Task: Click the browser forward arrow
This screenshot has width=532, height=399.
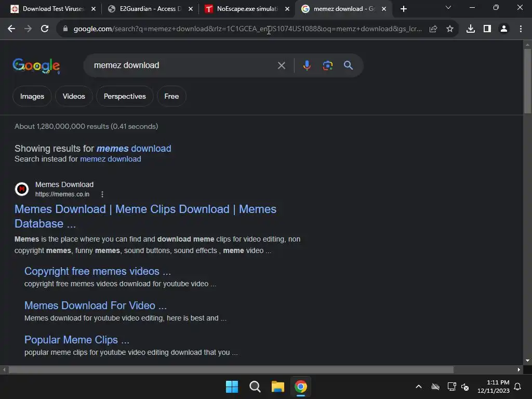Action: tap(28, 29)
